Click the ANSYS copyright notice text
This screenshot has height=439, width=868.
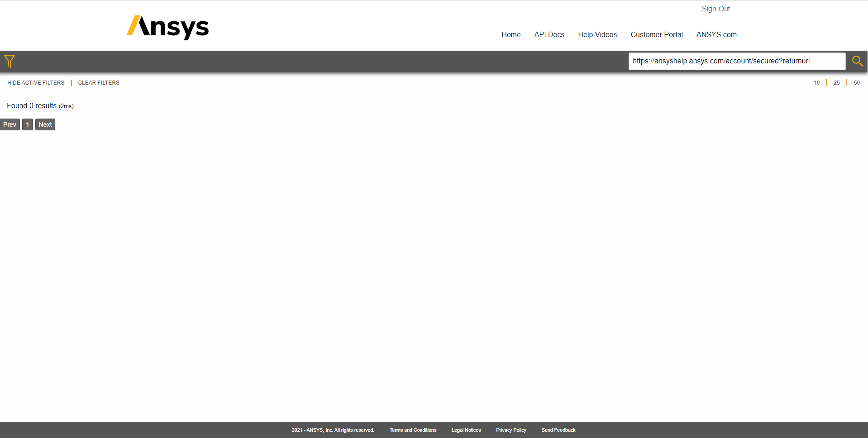tap(333, 430)
